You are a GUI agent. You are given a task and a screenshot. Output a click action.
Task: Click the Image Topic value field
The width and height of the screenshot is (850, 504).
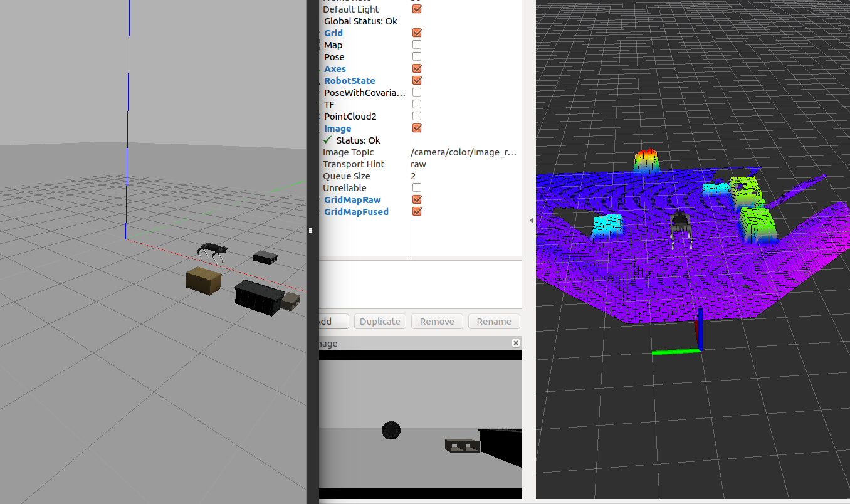coord(464,152)
